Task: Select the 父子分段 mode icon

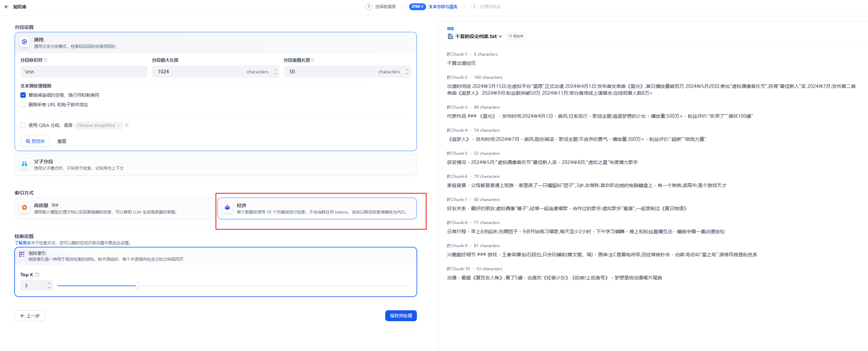Action: pyautogui.click(x=24, y=164)
